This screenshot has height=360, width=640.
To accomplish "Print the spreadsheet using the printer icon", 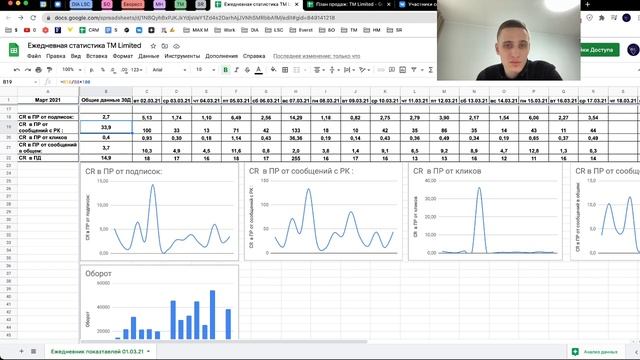I will coord(39,70).
